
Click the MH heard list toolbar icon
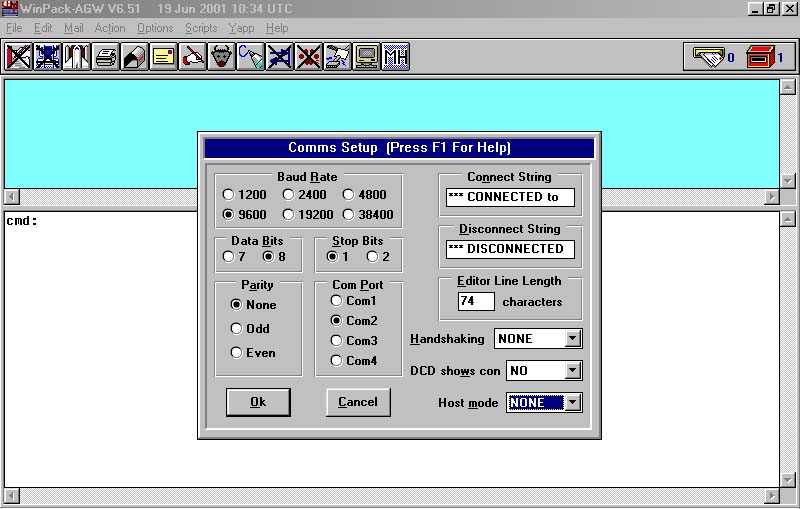(x=396, y=56)
